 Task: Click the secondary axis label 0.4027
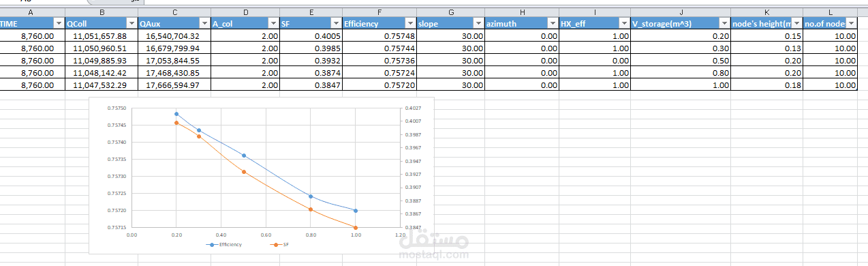coord(413,108)
